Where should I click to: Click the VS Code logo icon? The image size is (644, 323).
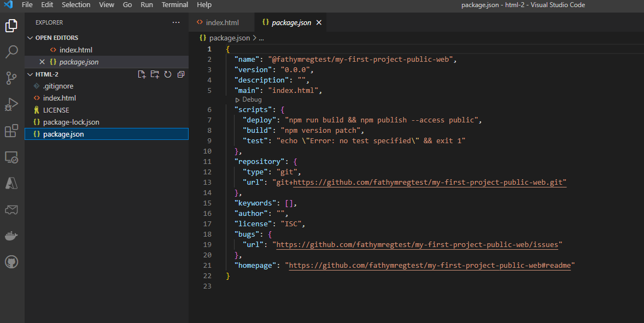pos(8,4)
